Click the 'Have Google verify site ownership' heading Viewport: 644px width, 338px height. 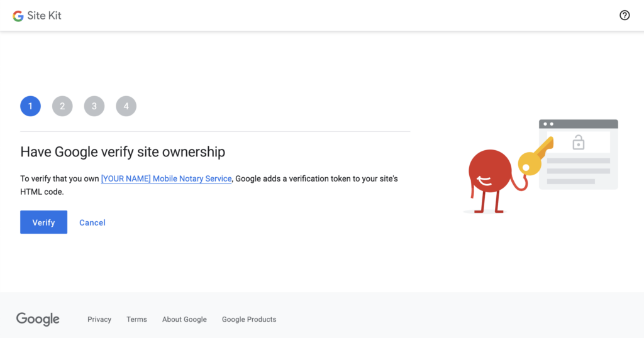[123, 152]
